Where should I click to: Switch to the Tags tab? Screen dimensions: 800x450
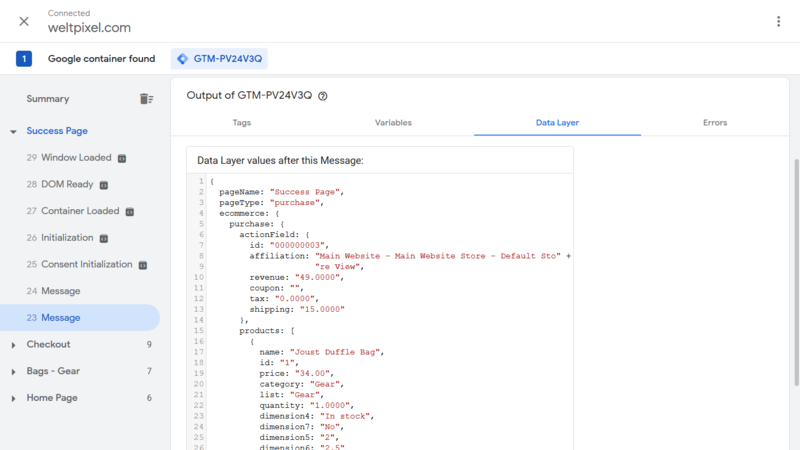[242, 122]
